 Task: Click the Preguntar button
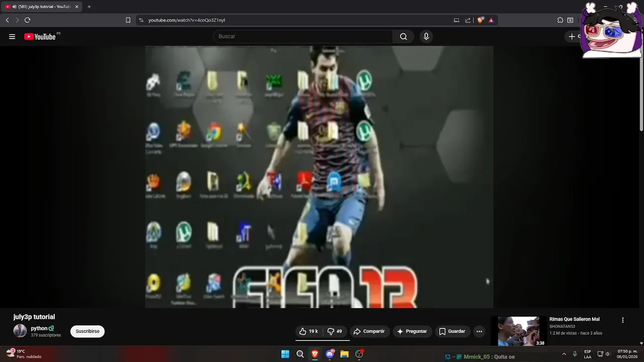(412, 331)
